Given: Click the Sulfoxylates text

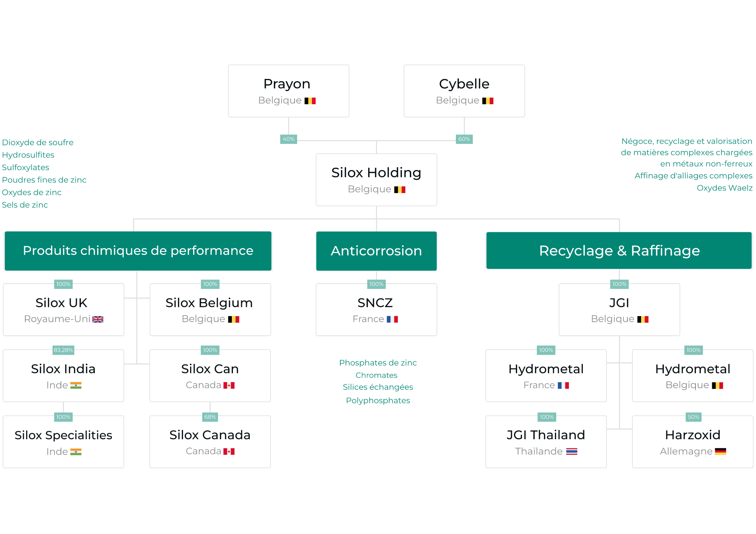Looking at the screenshot, I should coord(25,167).
